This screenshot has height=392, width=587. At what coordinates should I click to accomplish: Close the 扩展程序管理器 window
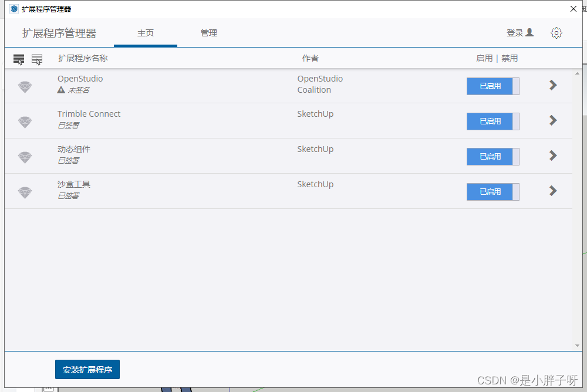coord(573,9)
